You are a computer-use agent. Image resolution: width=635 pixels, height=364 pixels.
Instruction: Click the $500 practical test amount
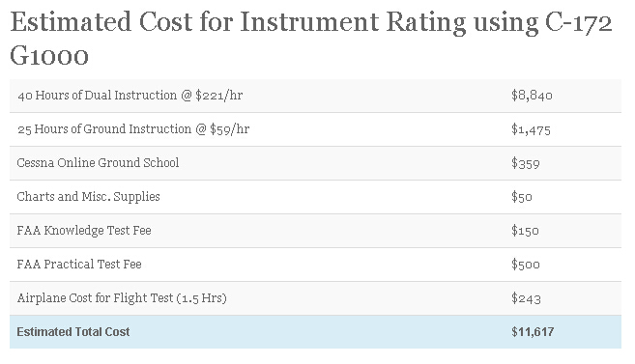(526, 265)
